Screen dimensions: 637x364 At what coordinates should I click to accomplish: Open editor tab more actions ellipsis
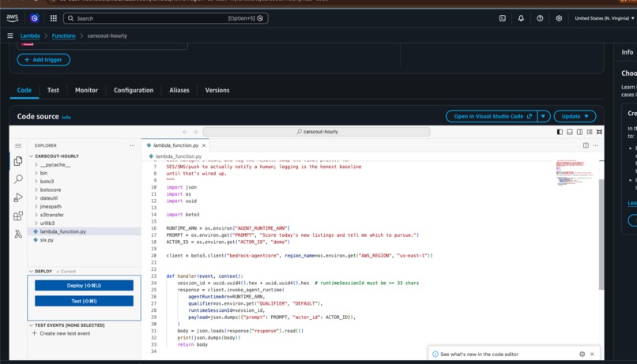(x=596, y=145)
